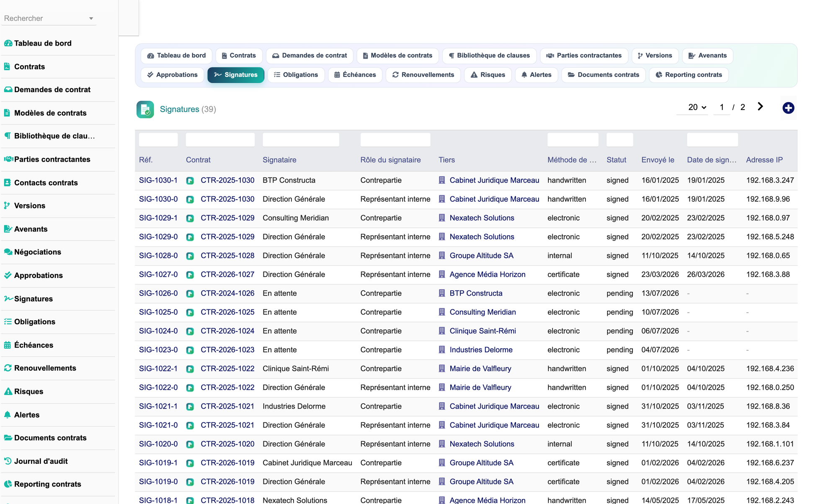Click the building icon next to Industries Delorme tiers
815x504 pixels.
pyautogui.click(x=442, y=350)
